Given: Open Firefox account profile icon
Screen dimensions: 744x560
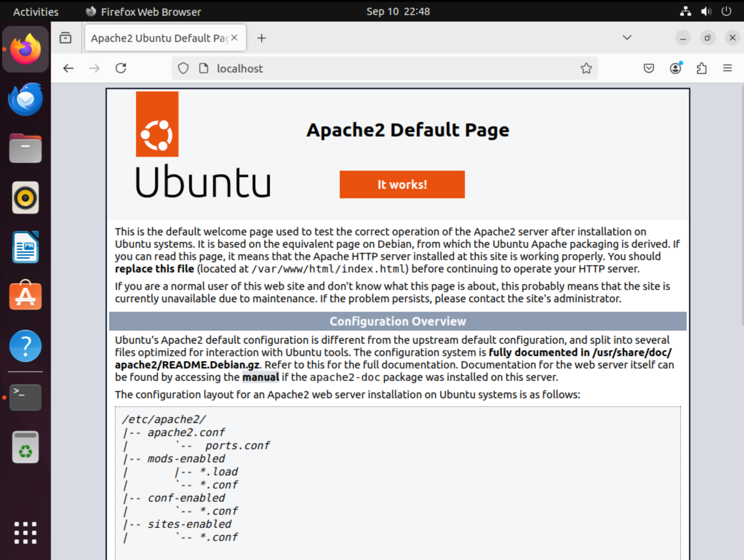Looking at the screenshot, I should click(675, 68).
